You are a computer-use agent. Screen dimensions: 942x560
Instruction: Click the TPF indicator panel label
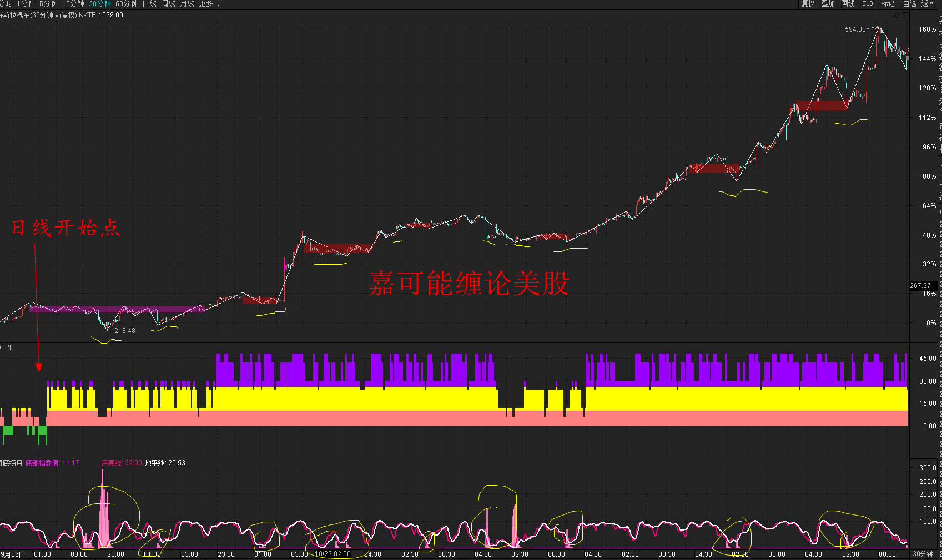coord(7,347)
